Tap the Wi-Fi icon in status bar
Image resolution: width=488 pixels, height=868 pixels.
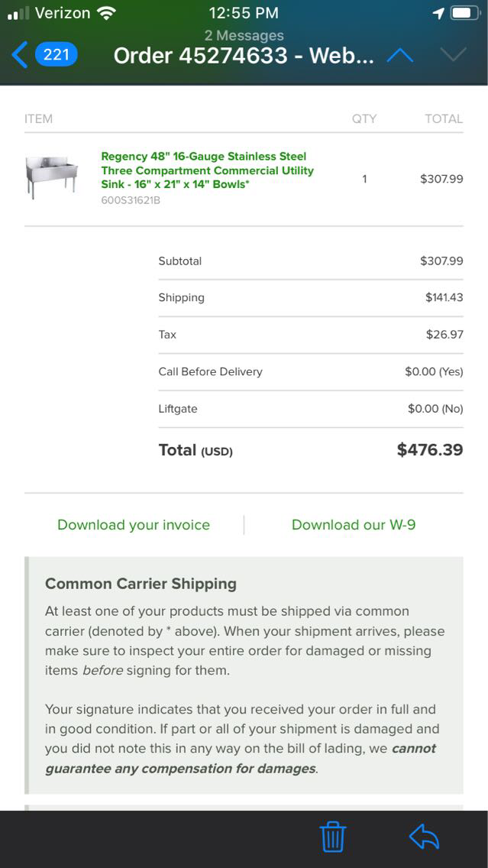point(107,13)
